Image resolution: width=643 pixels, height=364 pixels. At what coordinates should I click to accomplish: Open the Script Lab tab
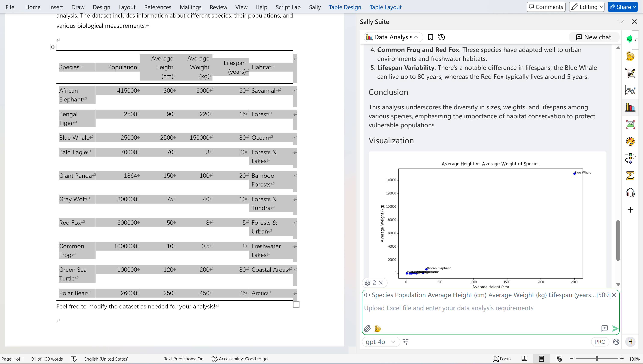(288, 7)
